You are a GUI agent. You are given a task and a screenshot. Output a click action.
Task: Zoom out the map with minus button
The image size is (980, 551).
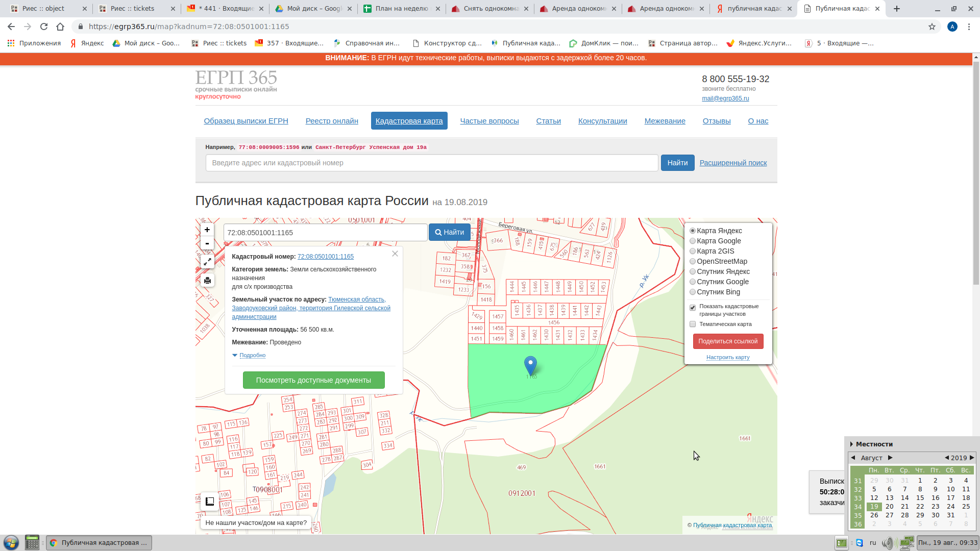[207, 243]
